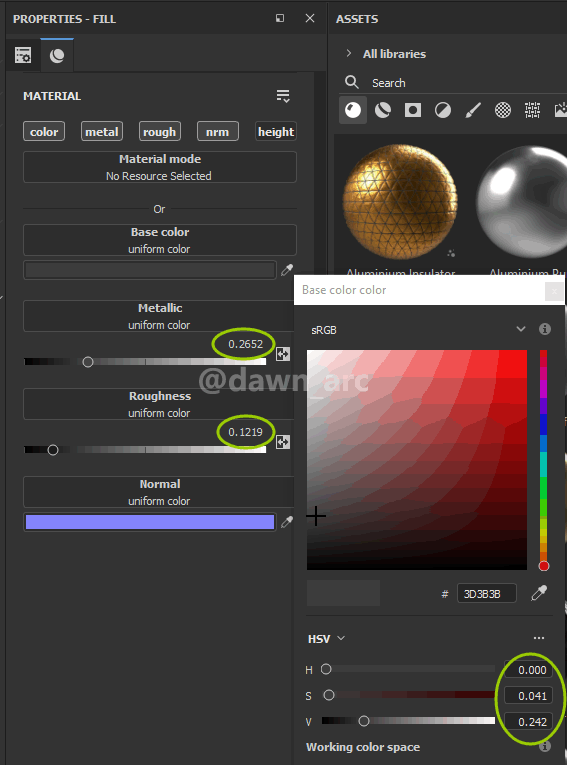The height and width of the screenshot is (765, 567).
Task: Click the Normal color eyedropper icon
Action: (287, 522)
